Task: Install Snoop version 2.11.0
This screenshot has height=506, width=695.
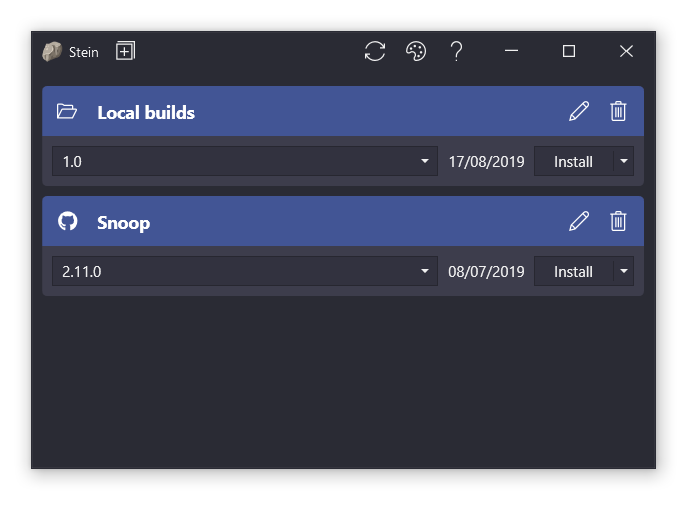Action: coord(574,271)
